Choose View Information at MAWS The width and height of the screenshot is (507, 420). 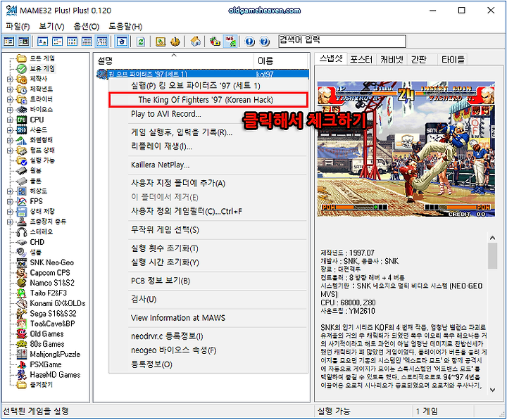tap(208, 318)
